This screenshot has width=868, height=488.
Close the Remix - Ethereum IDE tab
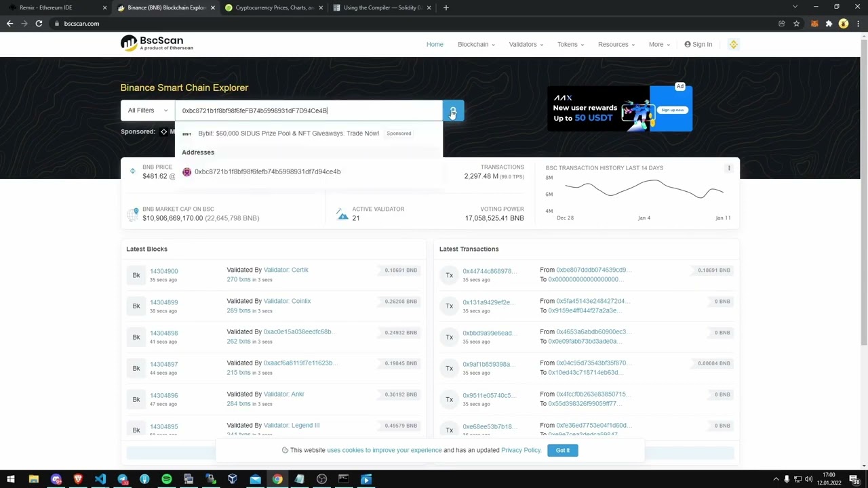coord(104,7)
